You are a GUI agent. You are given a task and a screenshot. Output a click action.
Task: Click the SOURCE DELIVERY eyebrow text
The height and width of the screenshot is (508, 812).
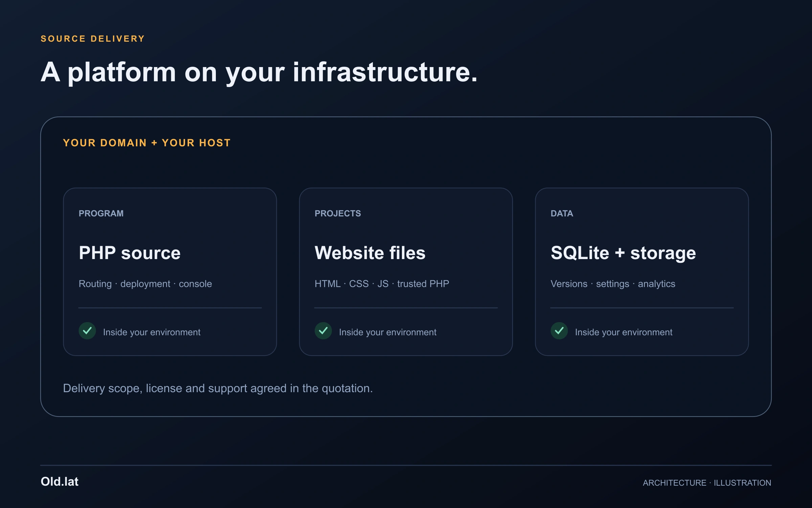(x=93, y=39)
